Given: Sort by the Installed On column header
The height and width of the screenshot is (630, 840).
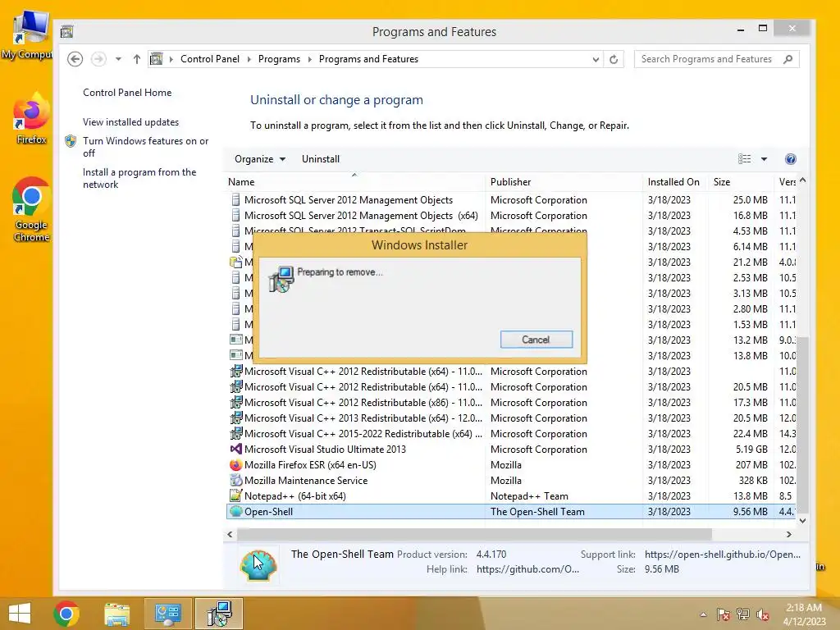Looking at the screenshot, I should [x=676, y=182].
